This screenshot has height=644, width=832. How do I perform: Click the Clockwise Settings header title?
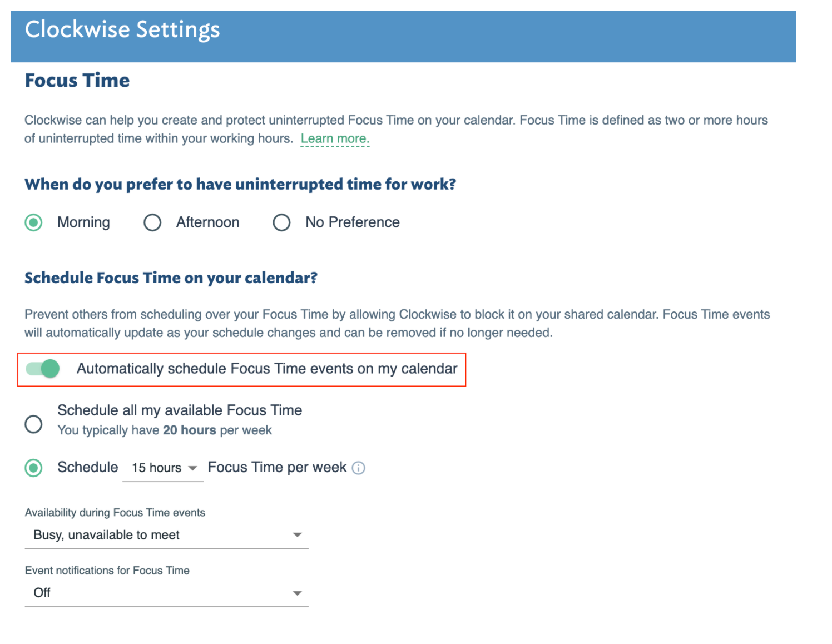coord(122,29)
